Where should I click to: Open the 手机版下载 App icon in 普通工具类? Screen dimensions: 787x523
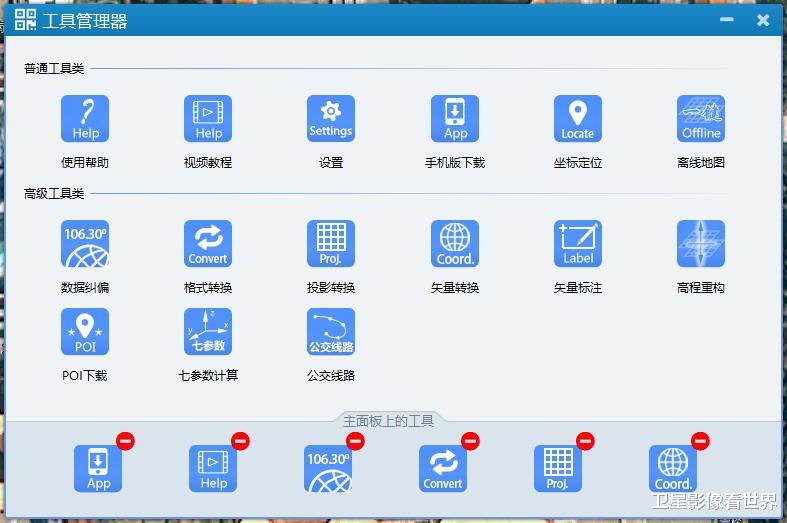(x=455, y=118)
